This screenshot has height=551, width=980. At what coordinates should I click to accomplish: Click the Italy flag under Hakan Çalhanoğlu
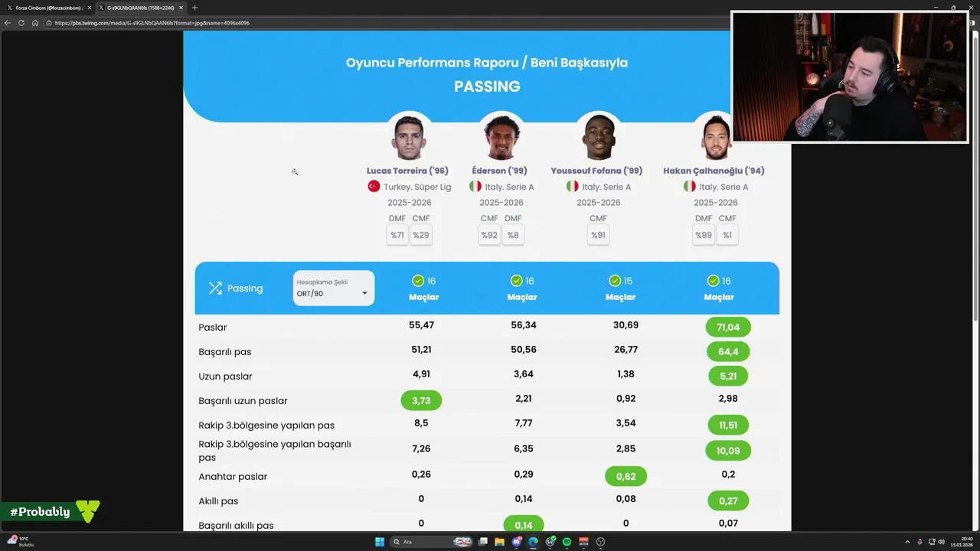(690, 187)
